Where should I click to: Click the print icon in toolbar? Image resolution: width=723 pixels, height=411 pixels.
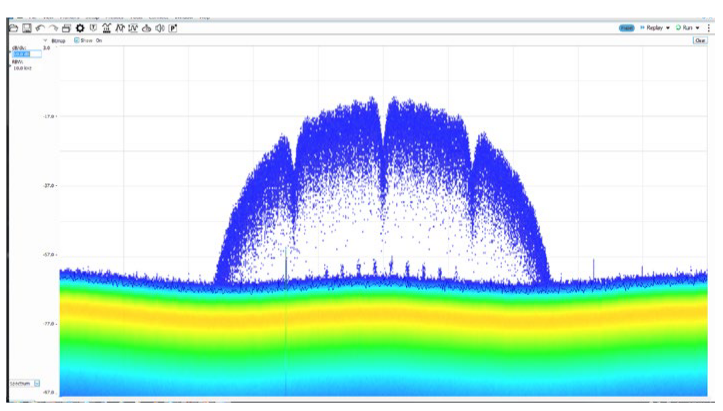pos(66,28)
